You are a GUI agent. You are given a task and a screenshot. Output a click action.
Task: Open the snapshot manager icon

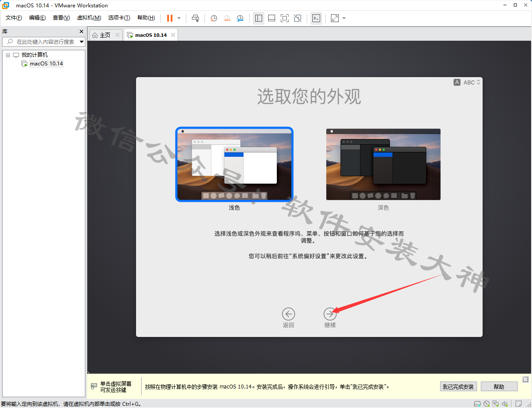[x=240, y=18]
